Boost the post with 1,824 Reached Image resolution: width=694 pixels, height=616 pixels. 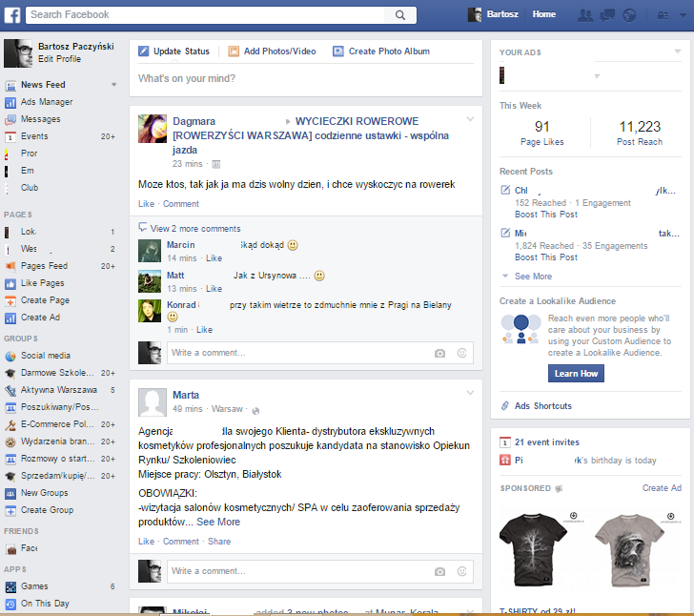(x=545, y=257)
